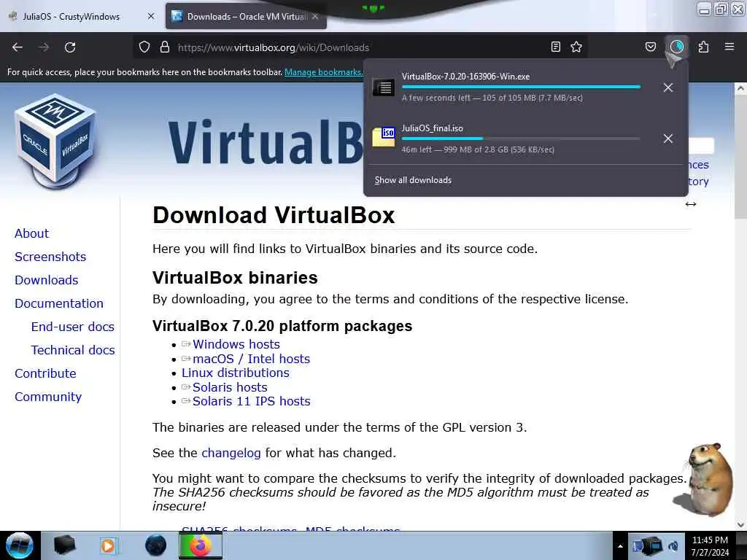Image resolution: width=747 pixels, height=560 pixels.
Task: Show hidden system tray icons arrow
Action: [x=620, y=546]
